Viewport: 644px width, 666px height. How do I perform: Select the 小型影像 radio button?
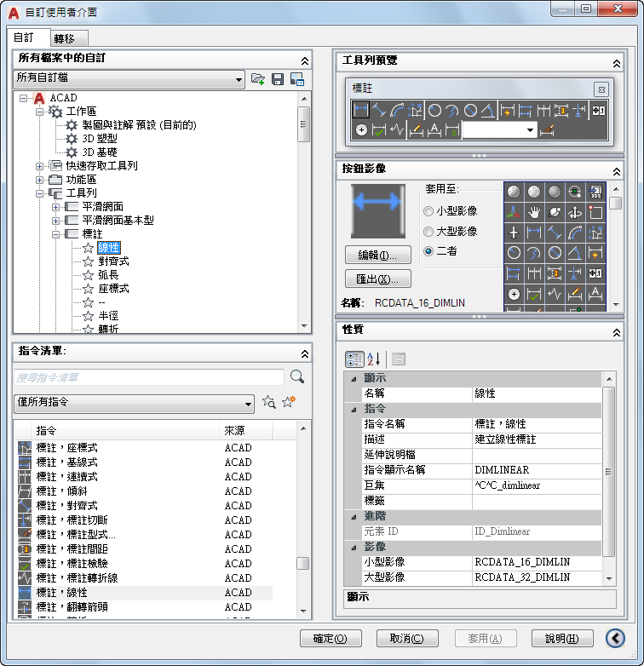(428, 211)
